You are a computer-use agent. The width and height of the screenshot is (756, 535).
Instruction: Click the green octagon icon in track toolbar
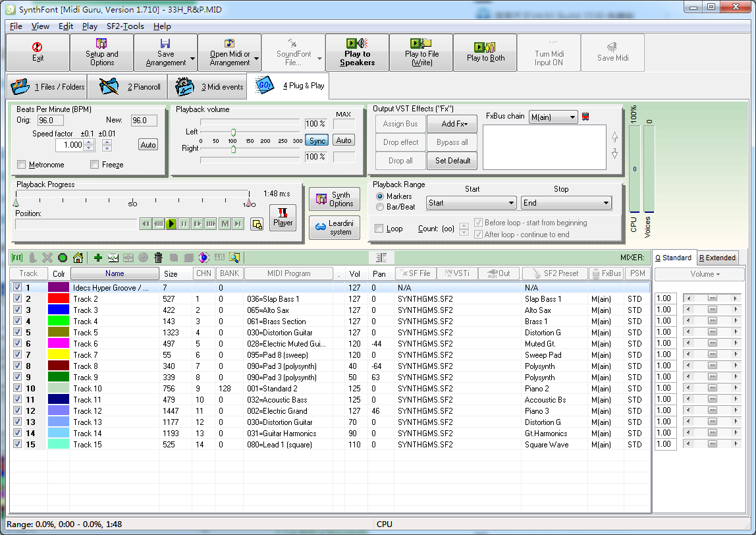62,258
